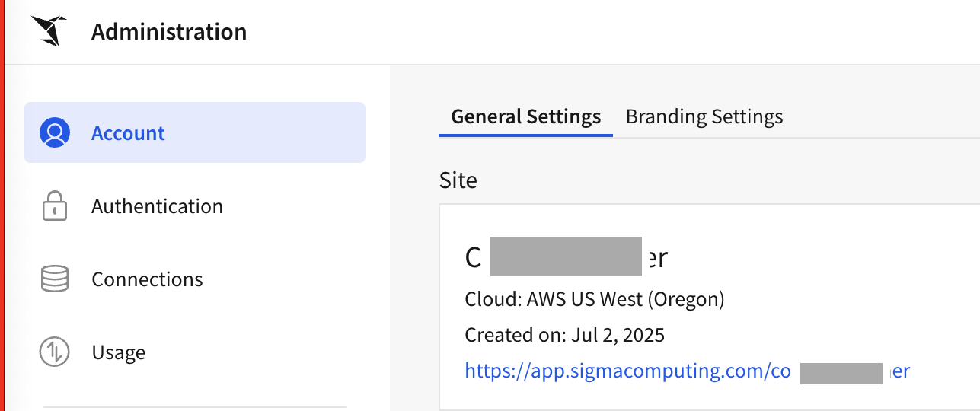Click the divider line below Usage
The height and width of the screenshot is (411, 980).
click(x=194, y=407)
